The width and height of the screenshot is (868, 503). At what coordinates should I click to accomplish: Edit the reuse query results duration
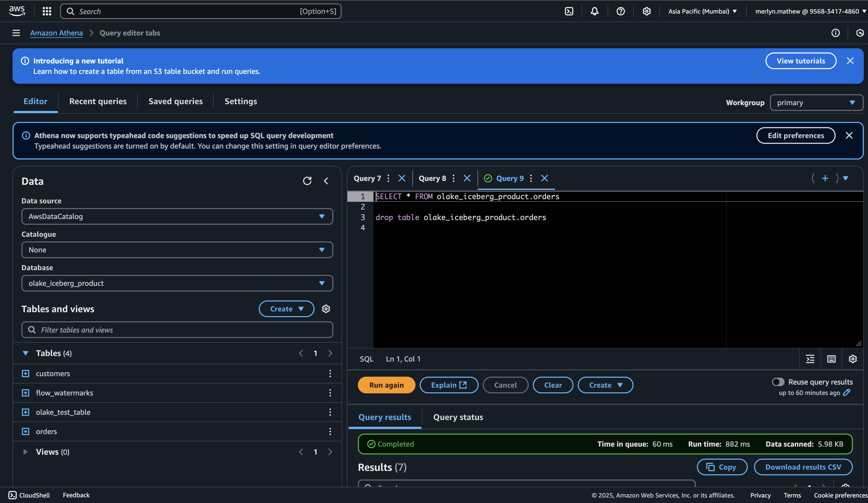[847, 393]
